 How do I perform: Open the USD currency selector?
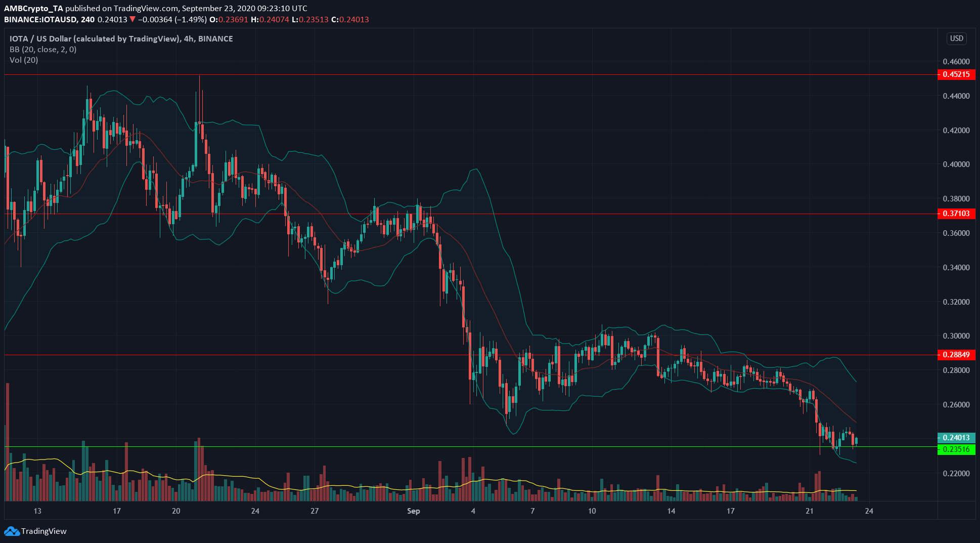(956, 38)
